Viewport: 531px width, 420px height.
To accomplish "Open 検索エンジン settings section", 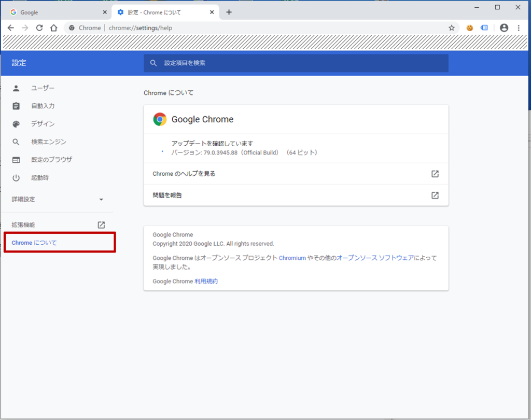I will (x=48, y=142).
